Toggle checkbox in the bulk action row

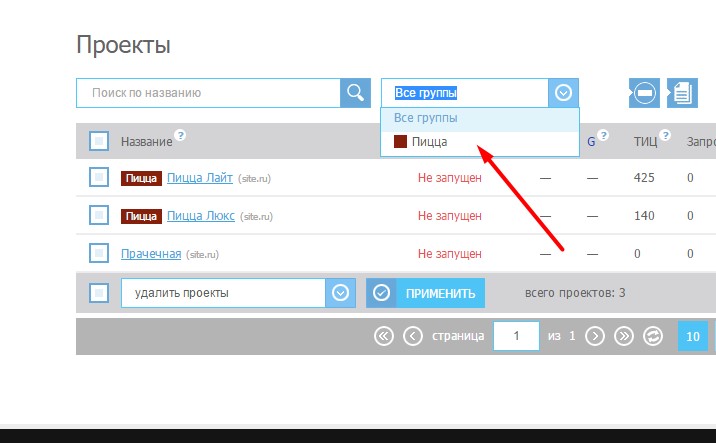(99, 293)
